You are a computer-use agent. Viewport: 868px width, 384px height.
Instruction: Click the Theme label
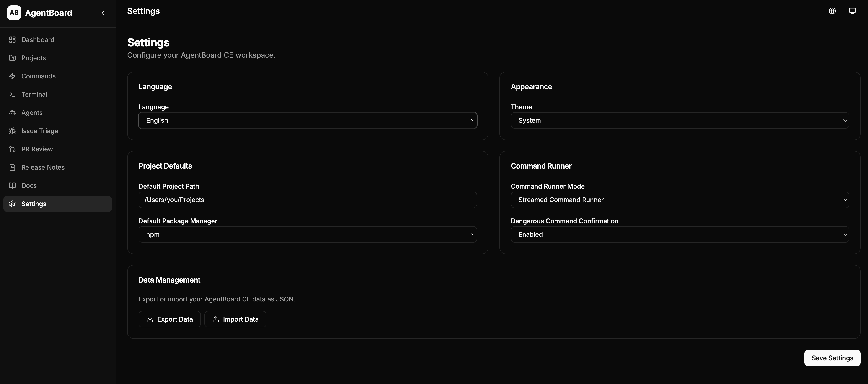tap(521, 107)
